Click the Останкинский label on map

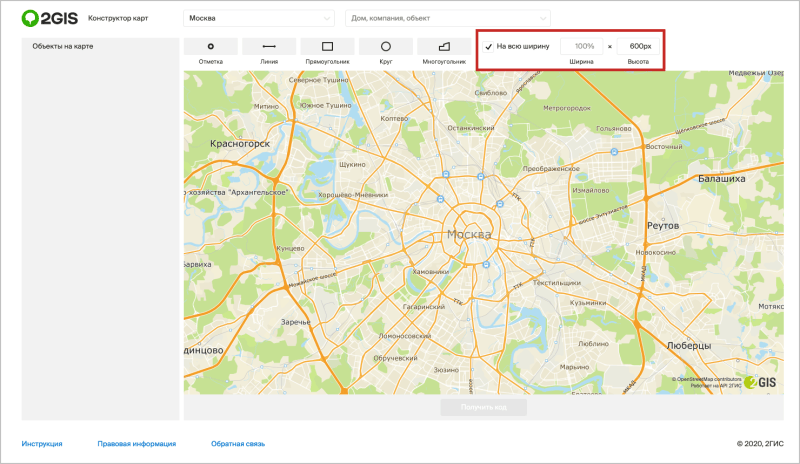(x=471, y=128)
